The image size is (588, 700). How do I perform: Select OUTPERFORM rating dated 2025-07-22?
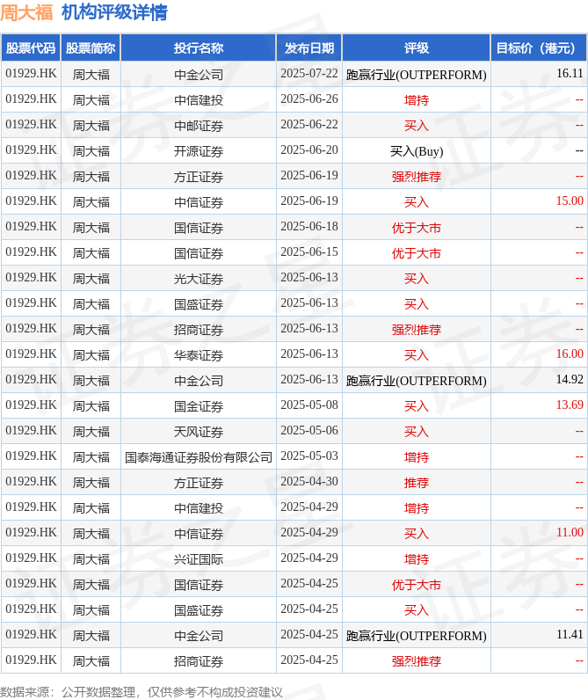pyautogui.click(x=417, y=75)
